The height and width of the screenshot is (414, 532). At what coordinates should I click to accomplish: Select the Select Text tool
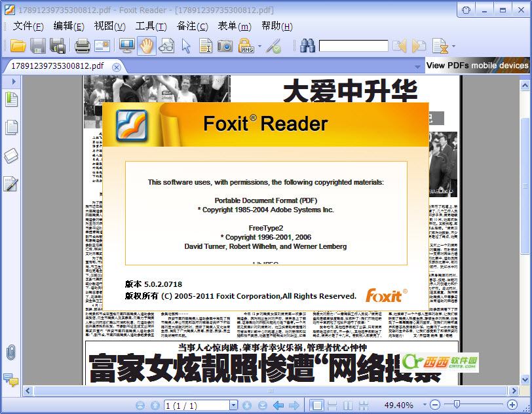[205, 46]
